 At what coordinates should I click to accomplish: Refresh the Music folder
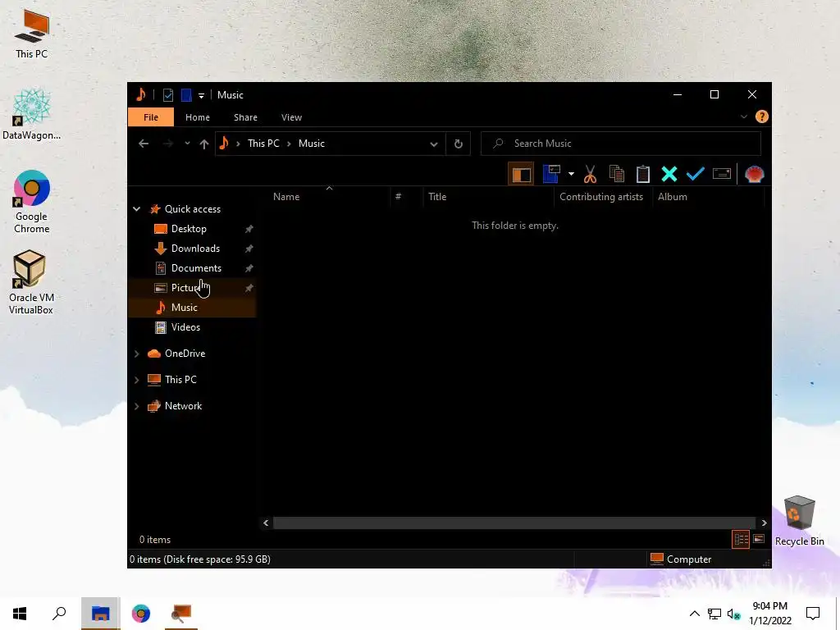[x=458, y=144]
